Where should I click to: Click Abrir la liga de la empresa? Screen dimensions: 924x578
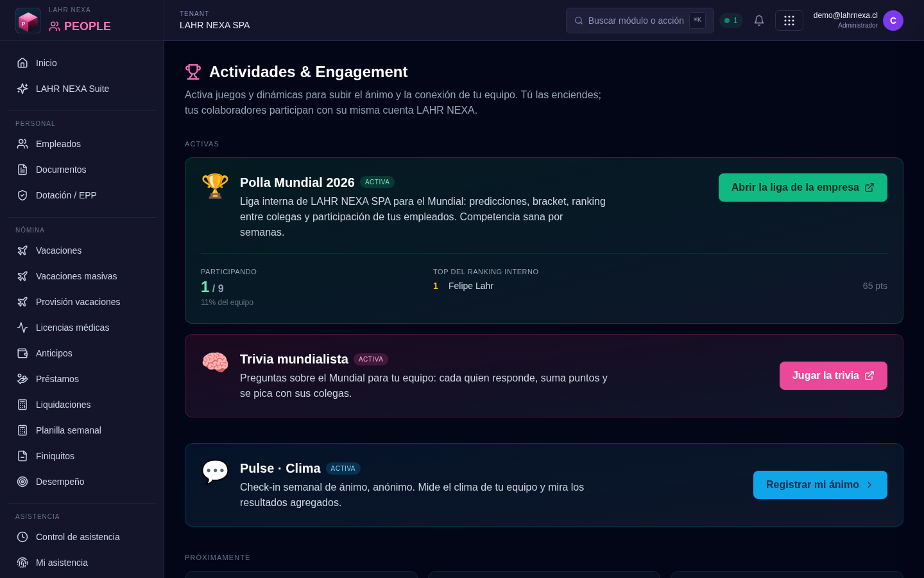tap(803, 188)
